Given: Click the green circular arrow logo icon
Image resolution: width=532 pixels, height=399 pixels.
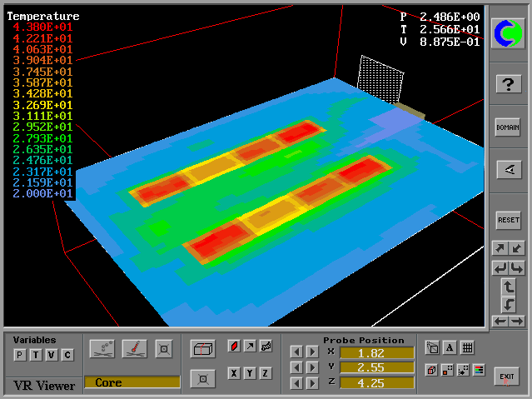Looking at the screenshot, I should tap(508, 33).
